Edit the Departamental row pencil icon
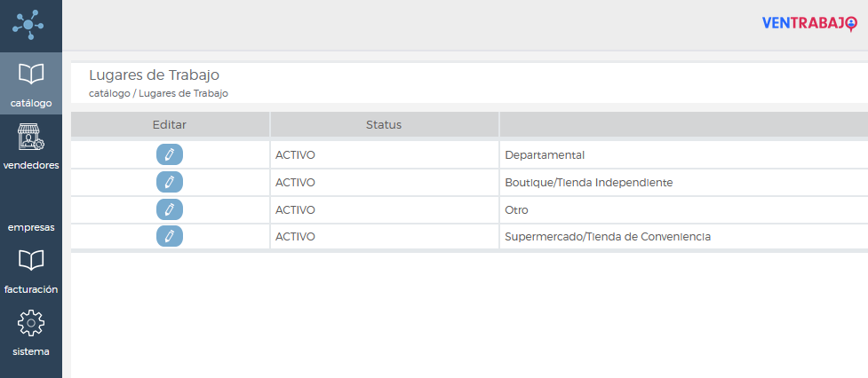868x378 pixels. pos(170,154)
